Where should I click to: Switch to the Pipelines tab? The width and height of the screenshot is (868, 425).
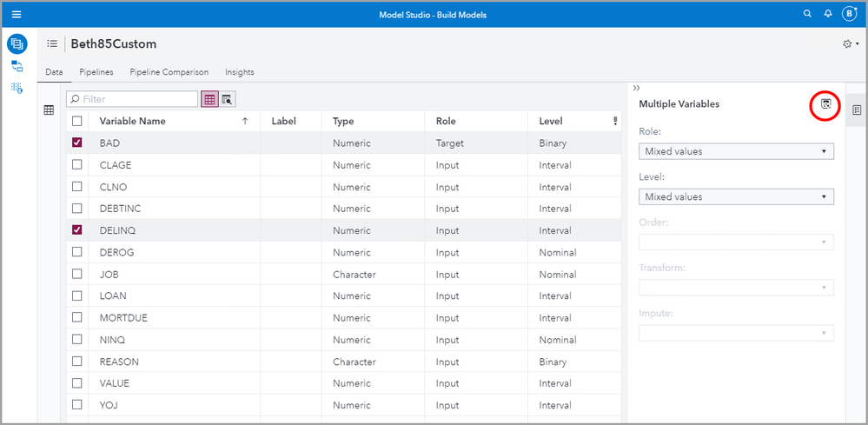(x=96, y=72)
